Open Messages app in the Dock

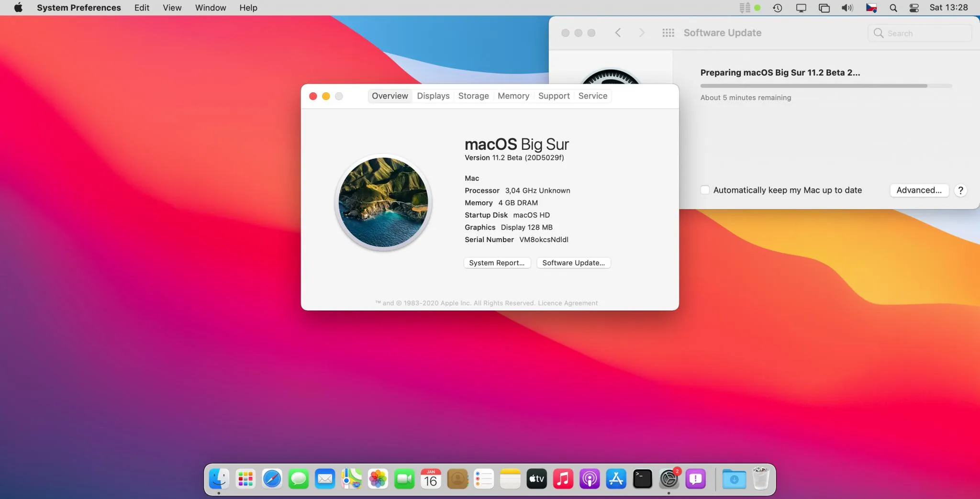299,478
